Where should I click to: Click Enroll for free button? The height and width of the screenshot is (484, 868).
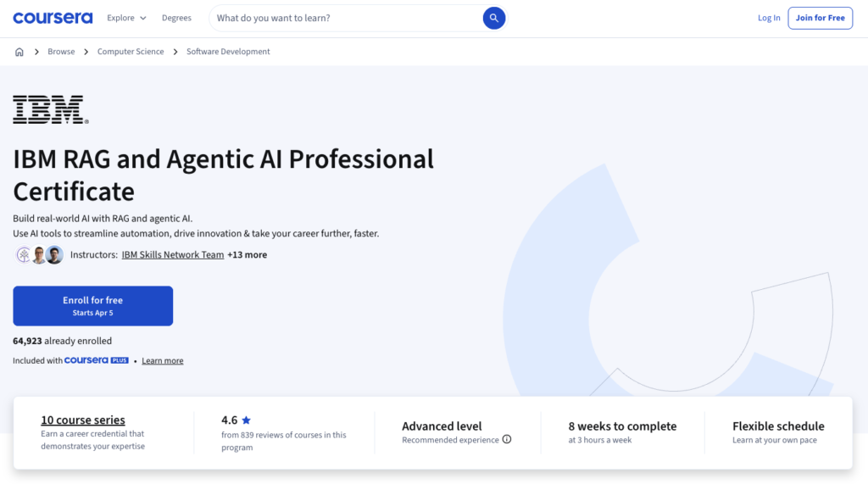point(93,306)
